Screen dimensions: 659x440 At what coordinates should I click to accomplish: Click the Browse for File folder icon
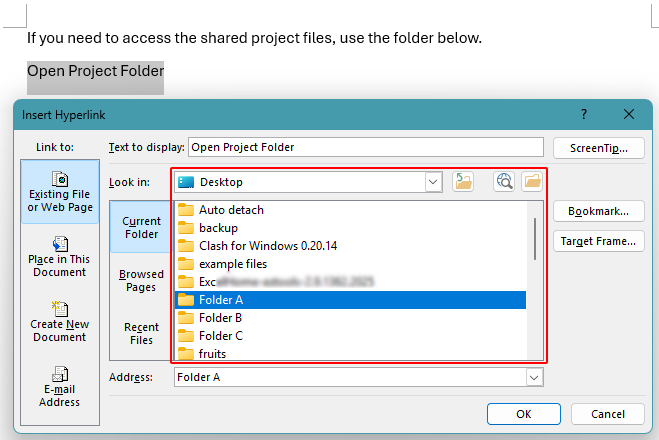click(532, 182)
